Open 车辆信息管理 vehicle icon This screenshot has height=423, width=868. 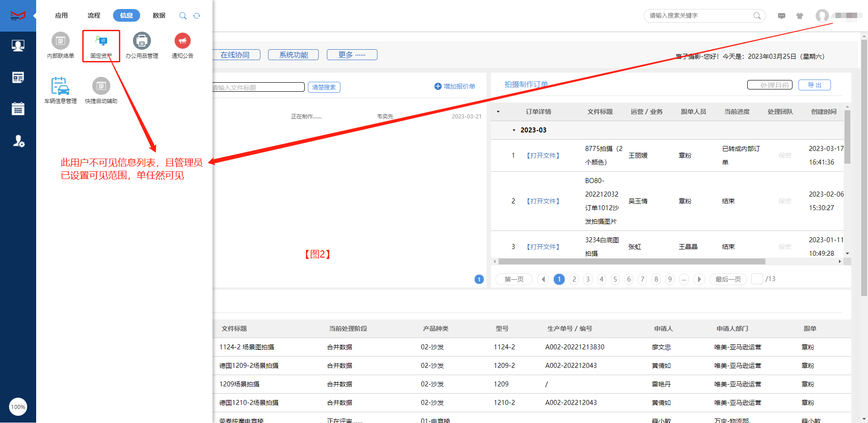pyautogui.click(x=61, y=86)
